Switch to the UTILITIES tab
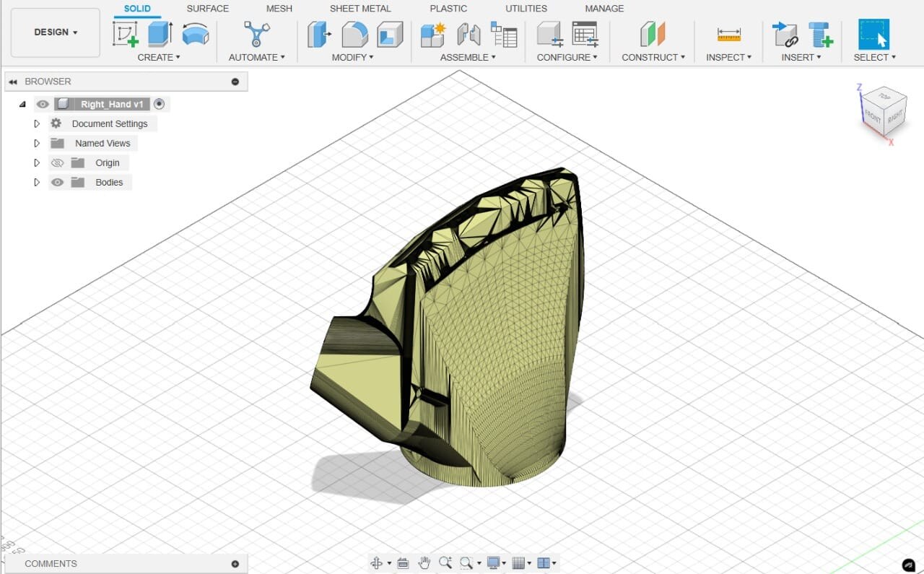The width and height of the screenshot is (924, 574). [526, 9]
